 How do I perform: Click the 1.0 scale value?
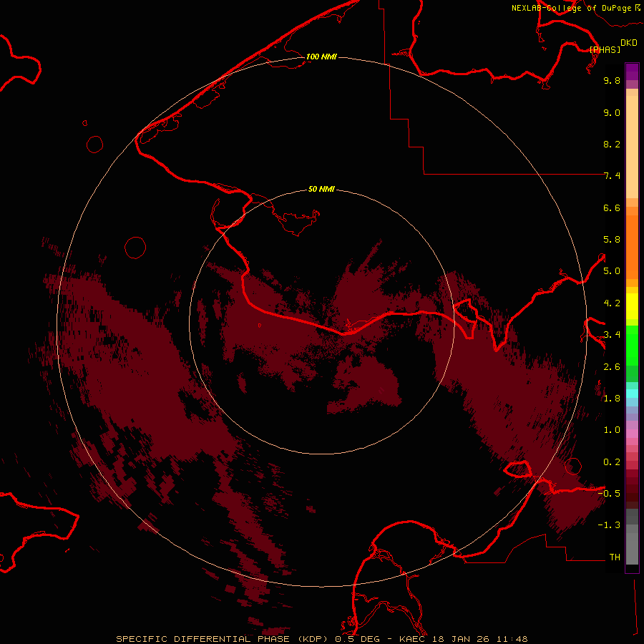(x=612, y=430)
